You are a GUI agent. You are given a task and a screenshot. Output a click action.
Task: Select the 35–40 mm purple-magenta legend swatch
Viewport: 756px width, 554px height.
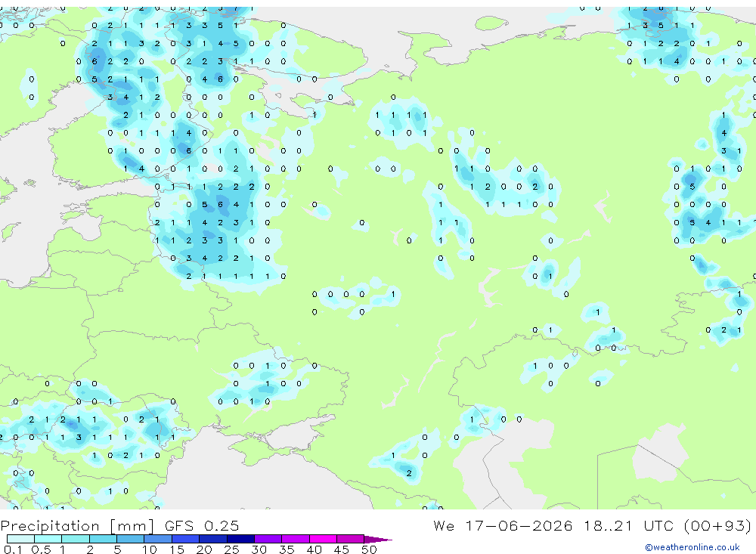point(296,539)
